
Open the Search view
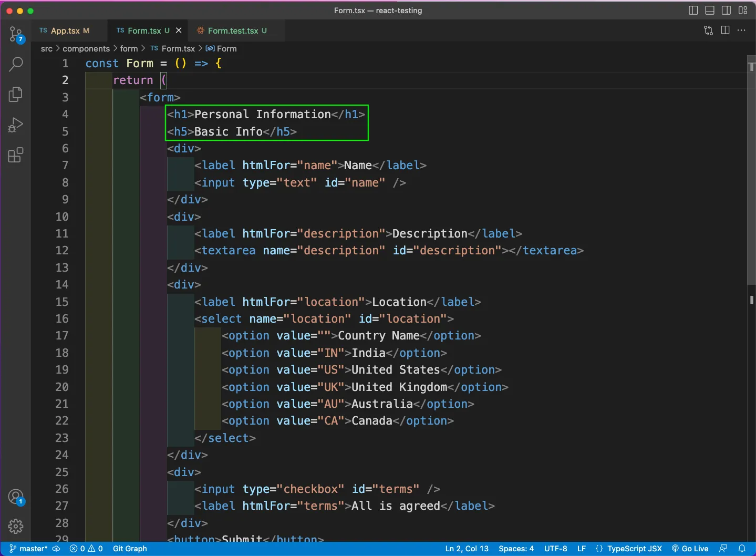click(x=16, y=64)
